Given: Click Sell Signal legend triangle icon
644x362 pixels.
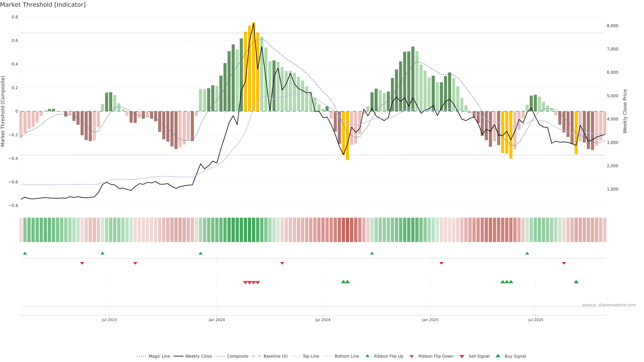Looking at the screenshot, I should 462,356.
